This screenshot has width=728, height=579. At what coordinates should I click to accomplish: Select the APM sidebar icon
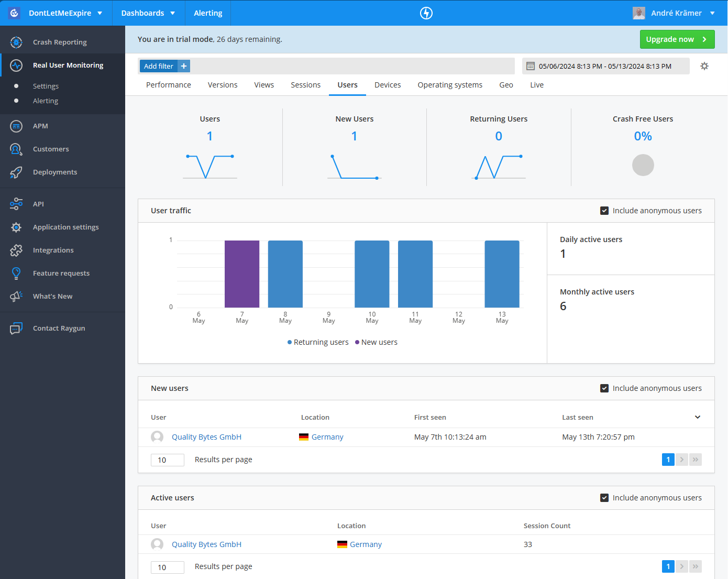click(16, 126)
